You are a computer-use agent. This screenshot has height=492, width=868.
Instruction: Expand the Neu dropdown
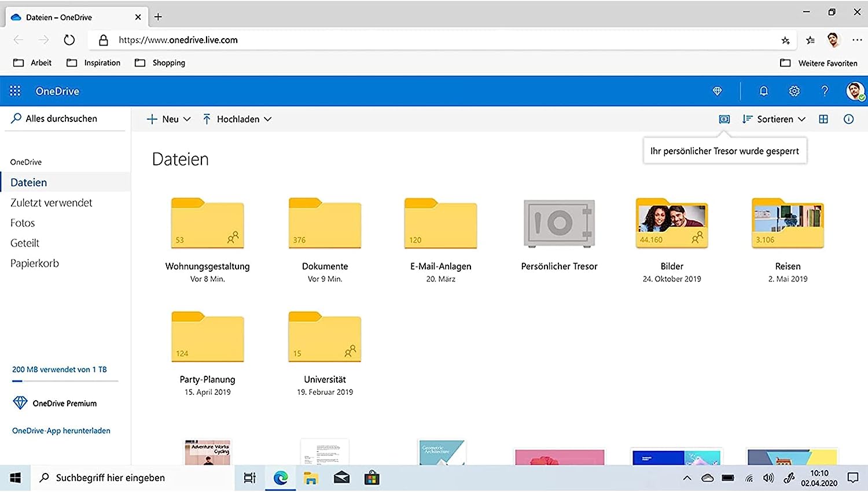click(168, 119)
